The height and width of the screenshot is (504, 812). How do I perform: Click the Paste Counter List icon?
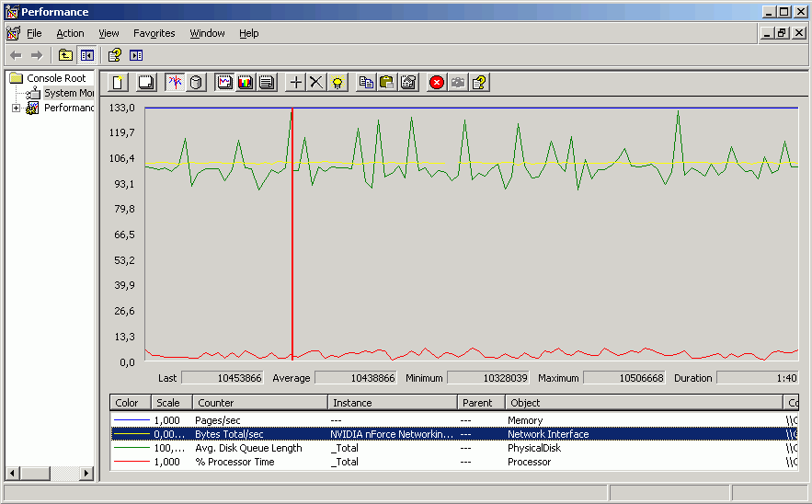pyautogui.click(x=387, y=83)
